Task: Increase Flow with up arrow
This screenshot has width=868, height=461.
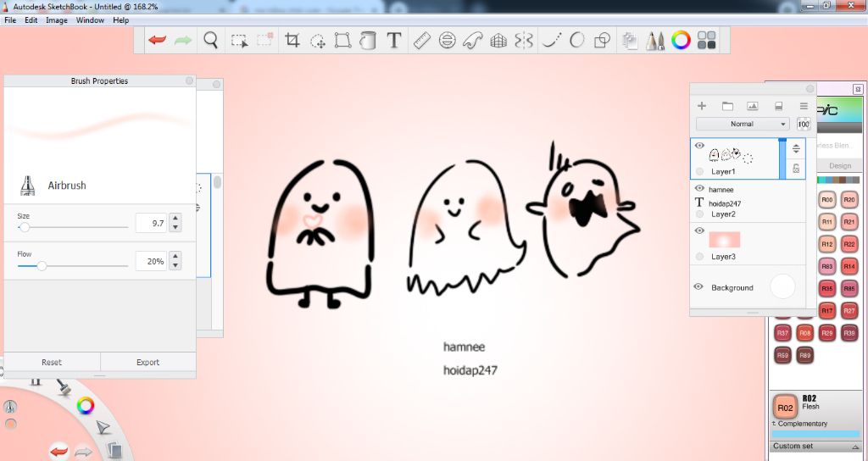Action: coord(175,256)
